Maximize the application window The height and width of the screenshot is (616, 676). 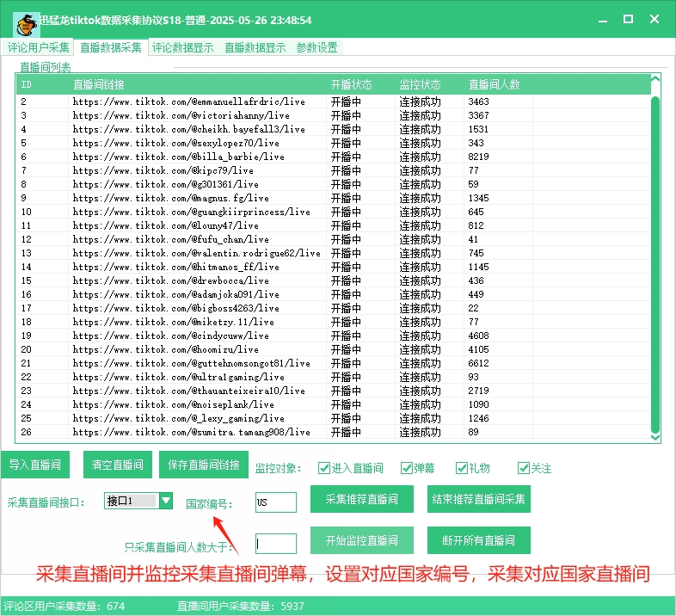click(x=628, y=20)
